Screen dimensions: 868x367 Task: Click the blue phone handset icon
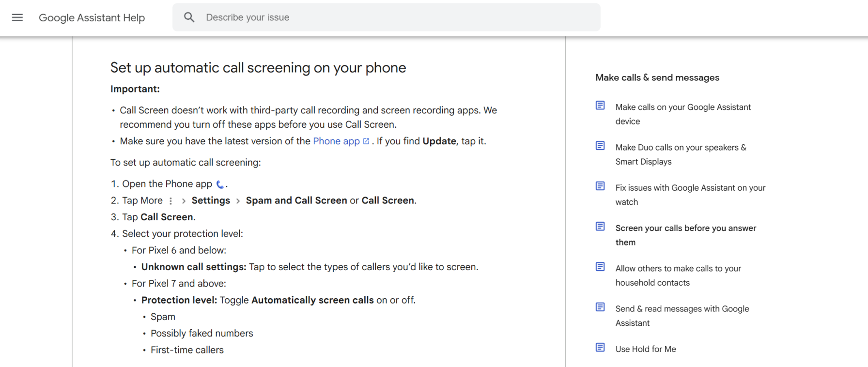click(x=220, y=184)
